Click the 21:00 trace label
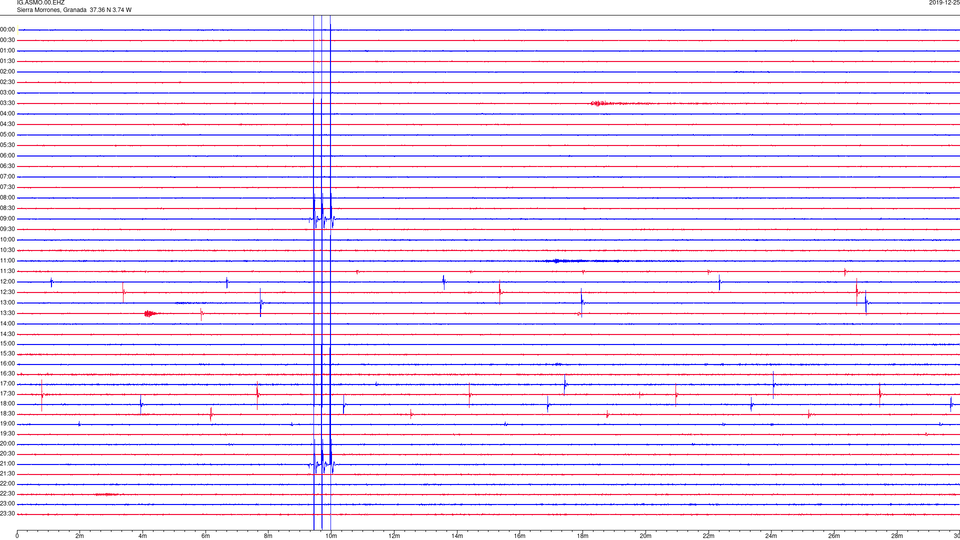 7,464
